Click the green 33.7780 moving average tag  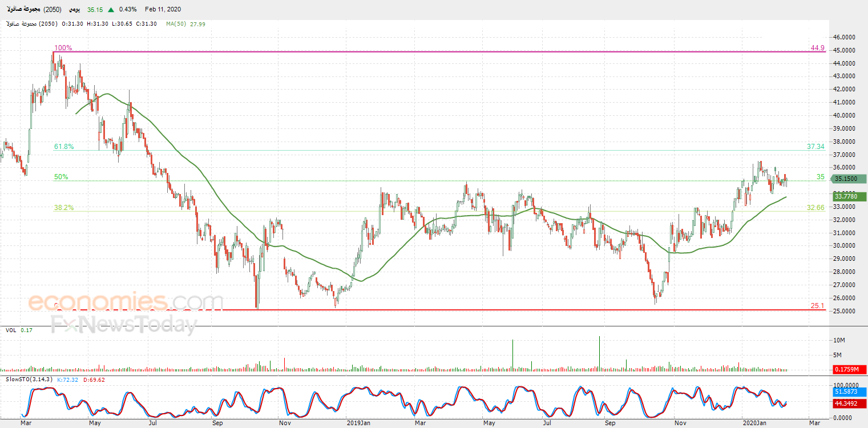pyautogui.click(x=849, y=197)
